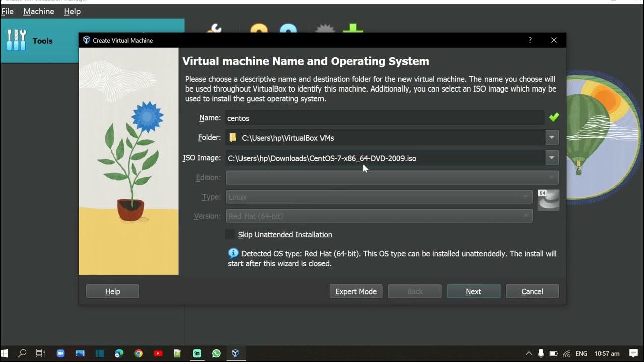Open the Windows Start menu
The width and height of the screenshot is (644, 362).
pyautogui.click(x=5, y=353)
